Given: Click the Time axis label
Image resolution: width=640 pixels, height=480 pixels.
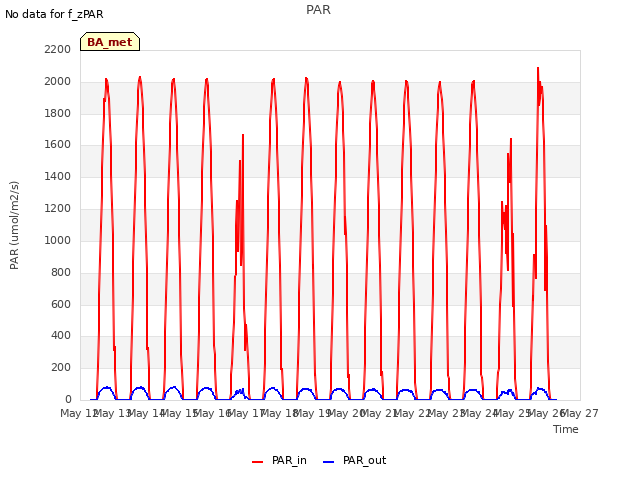Looking at the screenshot, I should tap(565, 429).
